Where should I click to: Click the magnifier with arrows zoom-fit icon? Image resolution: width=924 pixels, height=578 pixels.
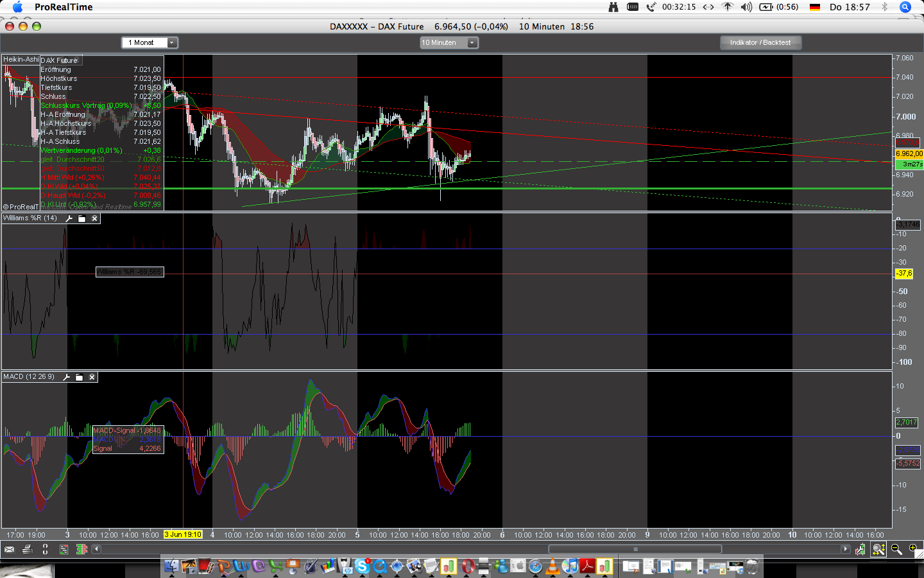tap(878, 549)
